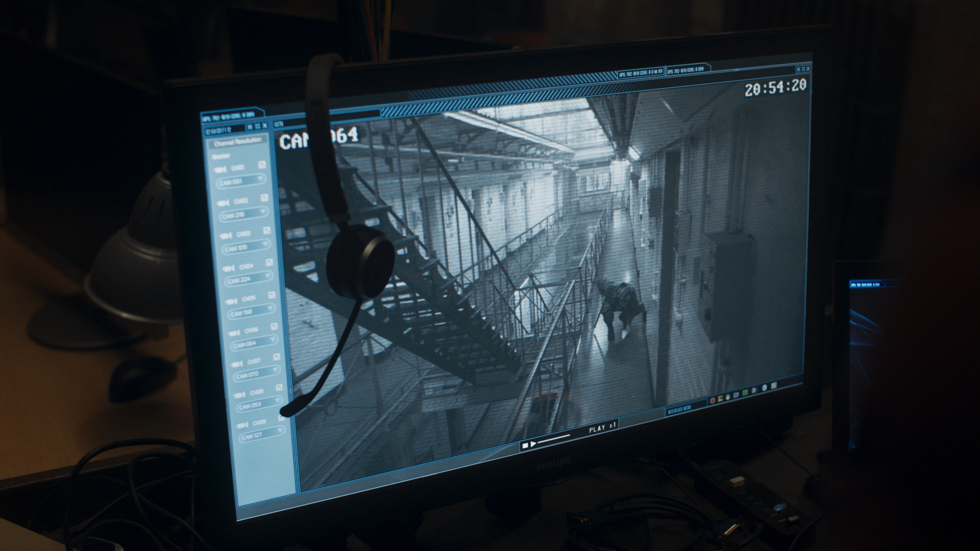Click the camera icon beside CH04
Screen dimensions: 980x551
(229, 268)
